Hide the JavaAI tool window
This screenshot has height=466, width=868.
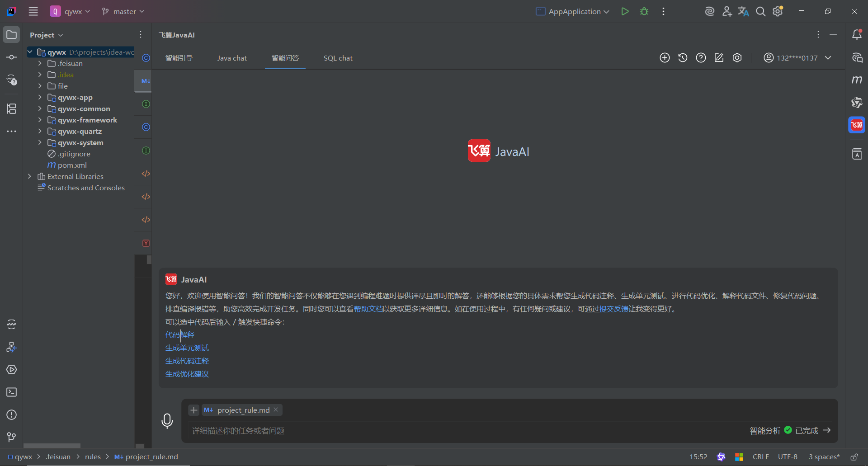click(x=833, y=35)
